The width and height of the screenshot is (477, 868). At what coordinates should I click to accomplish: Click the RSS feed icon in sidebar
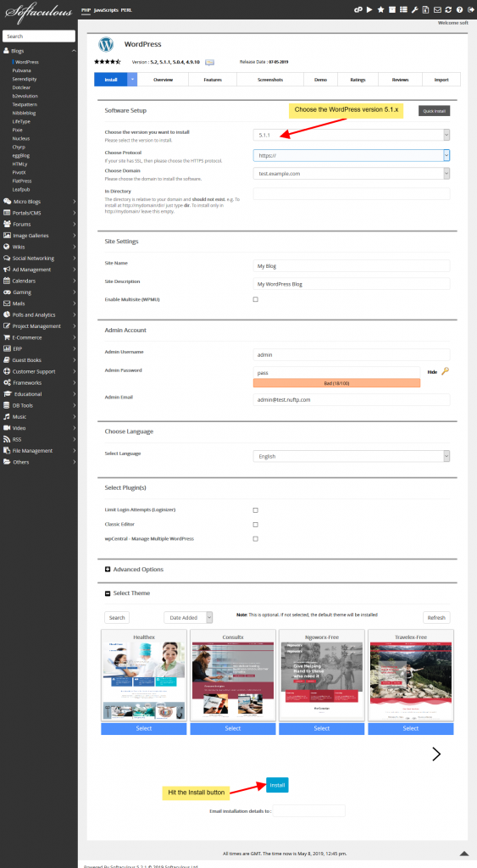[x=7, y=439]
